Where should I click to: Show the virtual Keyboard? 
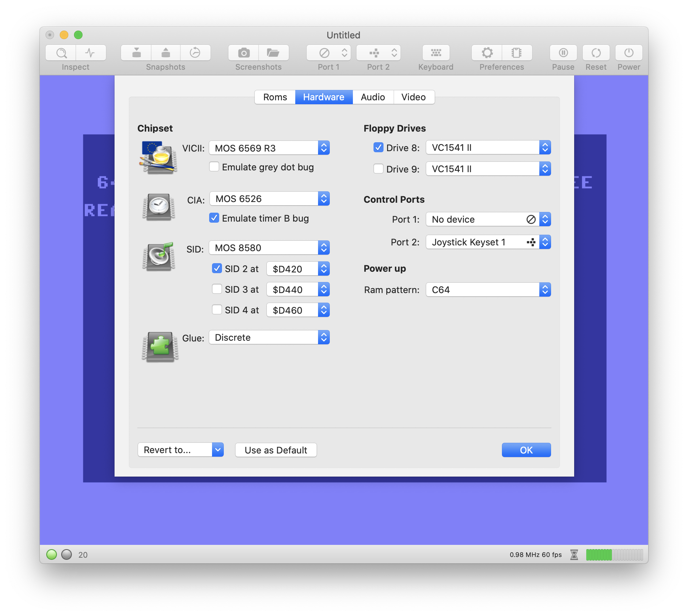coord(436,53)
